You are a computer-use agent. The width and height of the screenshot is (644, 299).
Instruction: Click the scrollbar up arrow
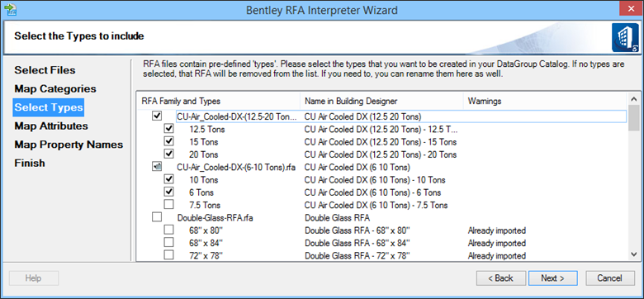634,100
